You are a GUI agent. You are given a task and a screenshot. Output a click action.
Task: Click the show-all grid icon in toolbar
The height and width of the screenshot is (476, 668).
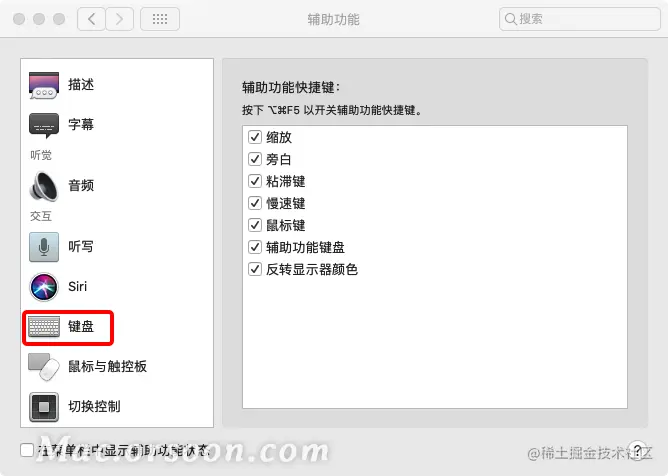(x=160, y=19)
